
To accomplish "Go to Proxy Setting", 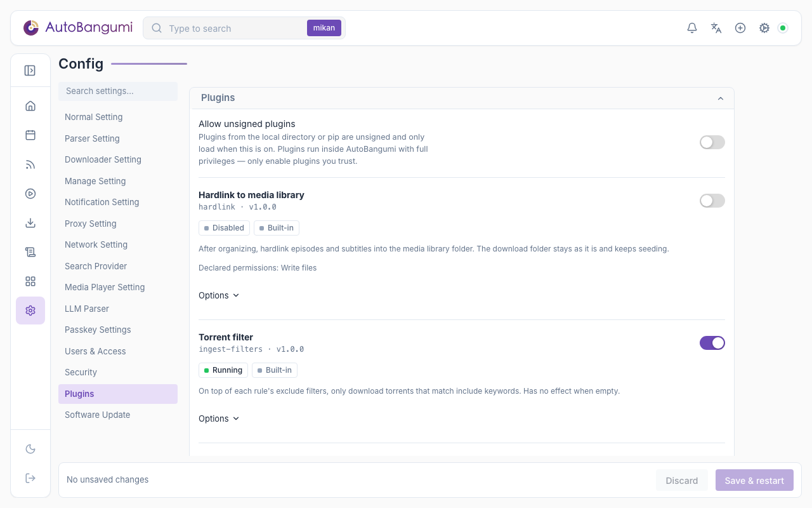I will pos(118,224).
